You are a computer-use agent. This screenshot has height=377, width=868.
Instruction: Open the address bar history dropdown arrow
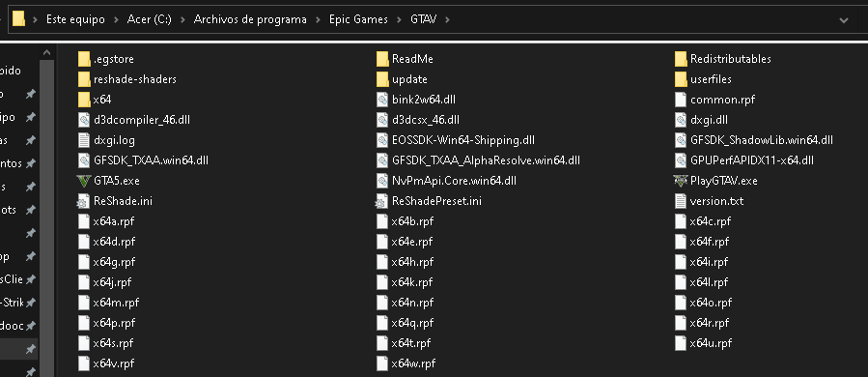pyautogui.click(x=844, y=20)
